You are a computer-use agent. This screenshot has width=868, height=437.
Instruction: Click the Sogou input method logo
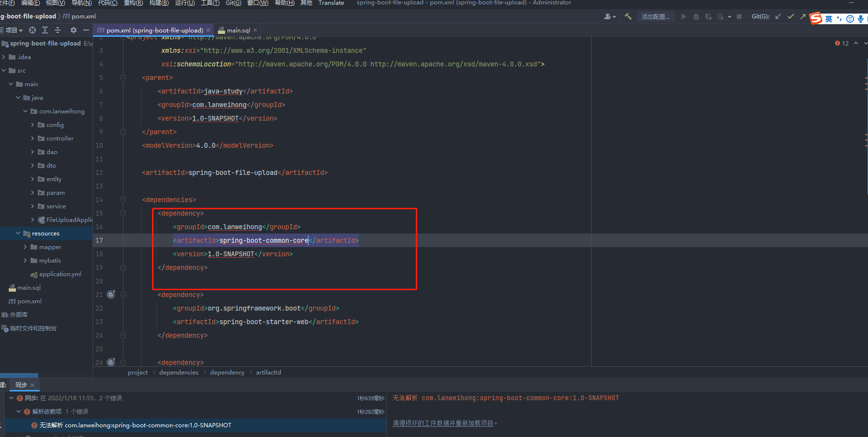pyautogui.click(x=816, y=18)
